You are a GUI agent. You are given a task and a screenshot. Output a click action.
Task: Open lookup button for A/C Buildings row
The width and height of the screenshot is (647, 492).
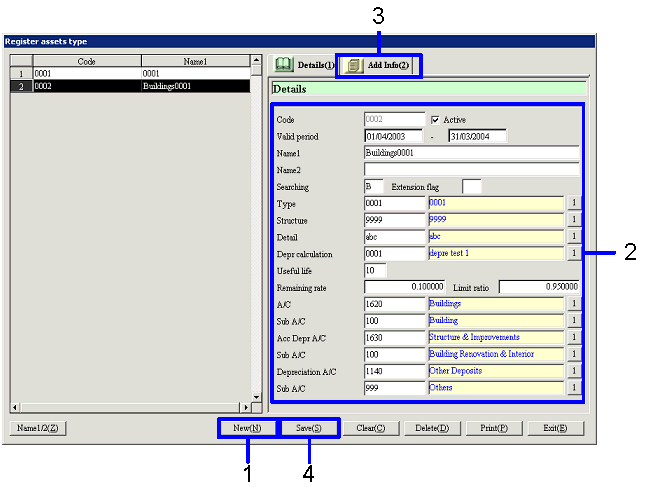click(x=574, y=304)
